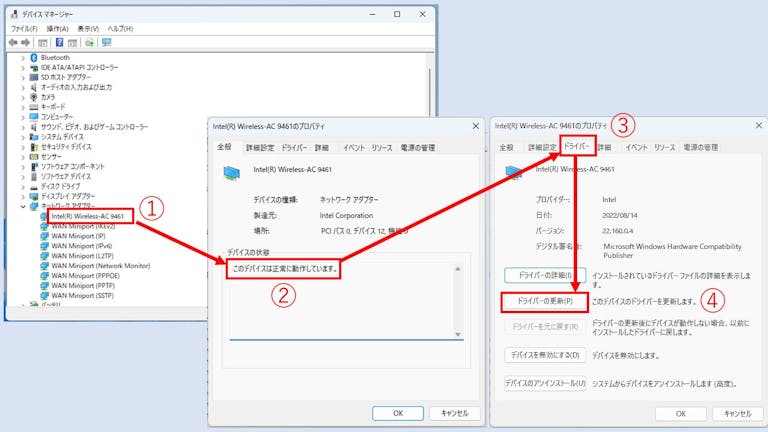This screenshot has height=432, width=768.
Task: Select the カメラ category icon
Action: point(34,97)
